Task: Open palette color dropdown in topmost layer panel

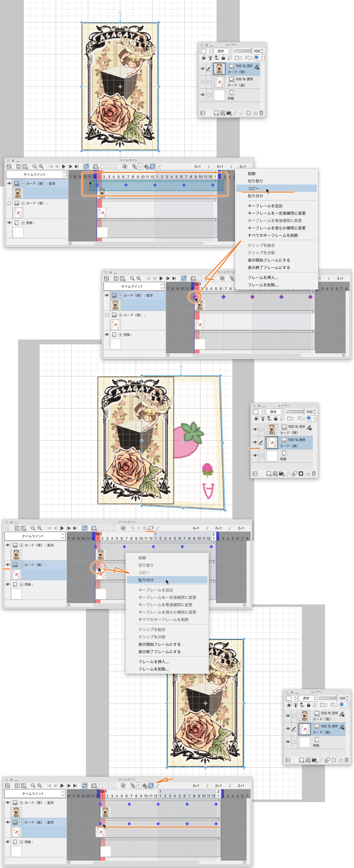Action: (x=206, y=51)
